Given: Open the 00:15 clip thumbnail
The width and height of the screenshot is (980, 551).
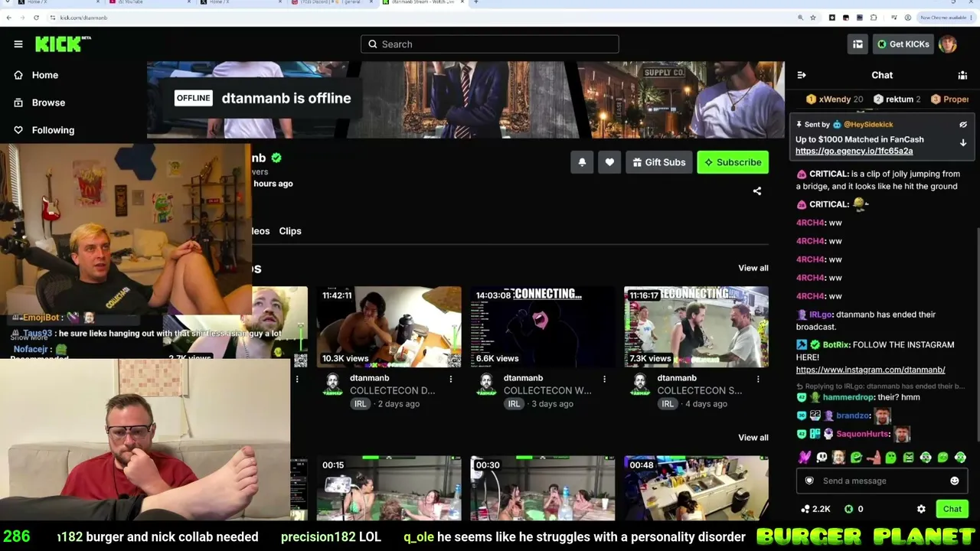Looking at the screenshot, I should coord(389,488).
